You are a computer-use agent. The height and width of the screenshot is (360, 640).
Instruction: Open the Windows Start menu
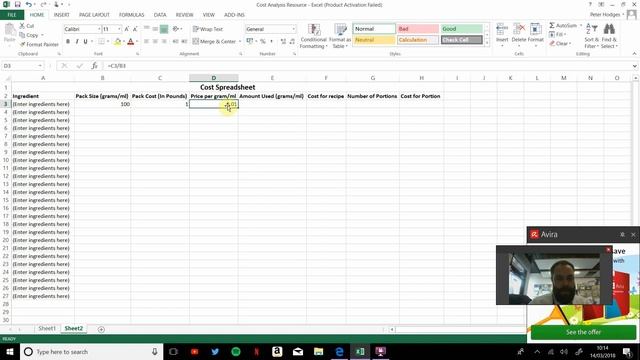(x=10, y=351)
